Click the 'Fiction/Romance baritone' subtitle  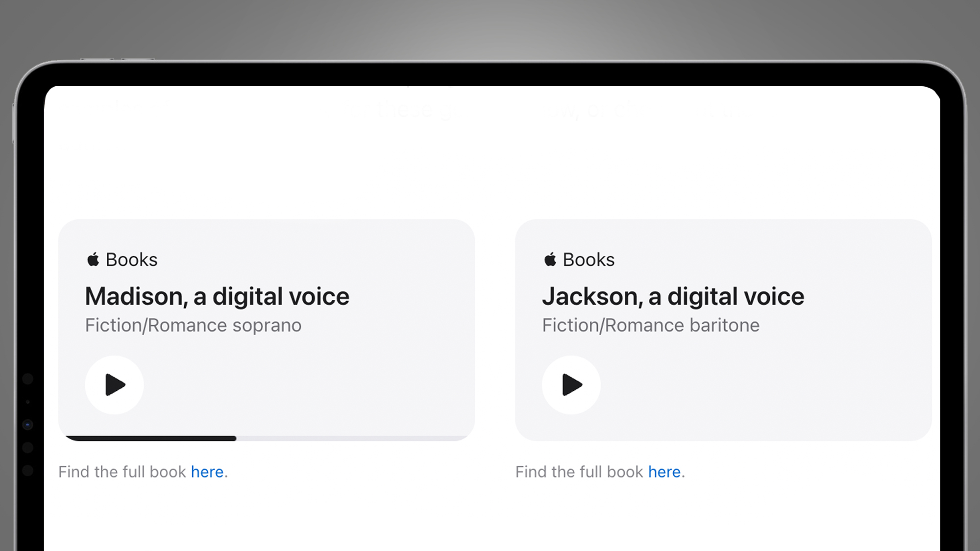click(x=650, y=325)
